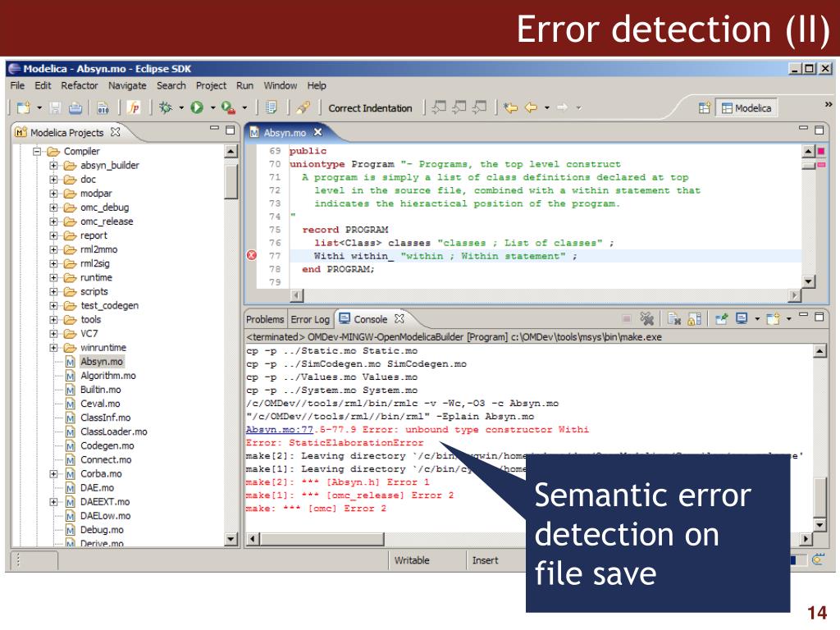The height and width of the screenshot is (630, 840).
Task: Click 'Insert' status bar entry
Action: (x=486, y=560)
